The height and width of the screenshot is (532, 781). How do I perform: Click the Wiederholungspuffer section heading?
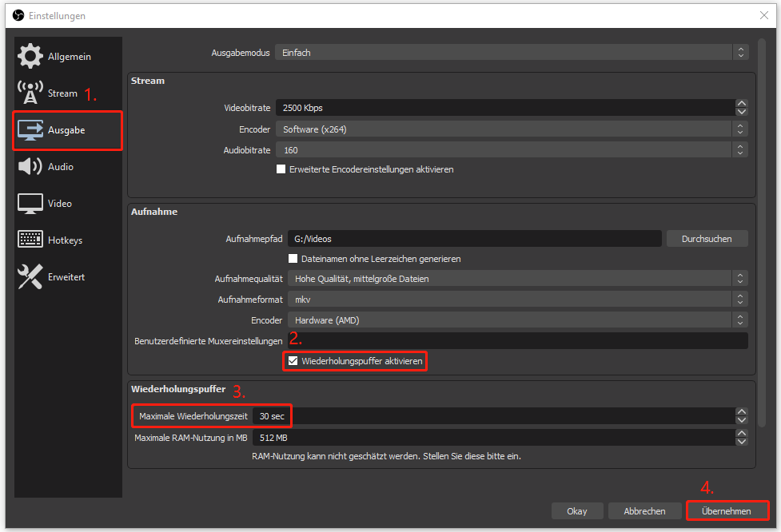click(177, 389)
